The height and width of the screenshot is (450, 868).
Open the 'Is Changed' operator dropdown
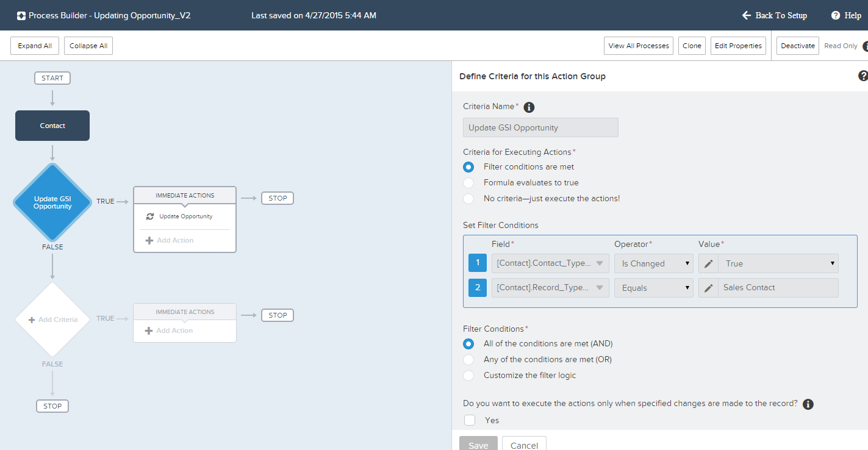tap(654, 263)
